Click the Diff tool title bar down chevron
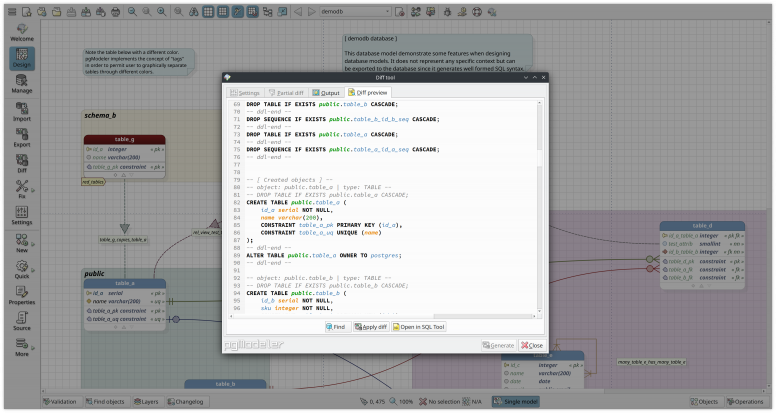This screenshot has height=413, width=776. (x=526, y=78)
